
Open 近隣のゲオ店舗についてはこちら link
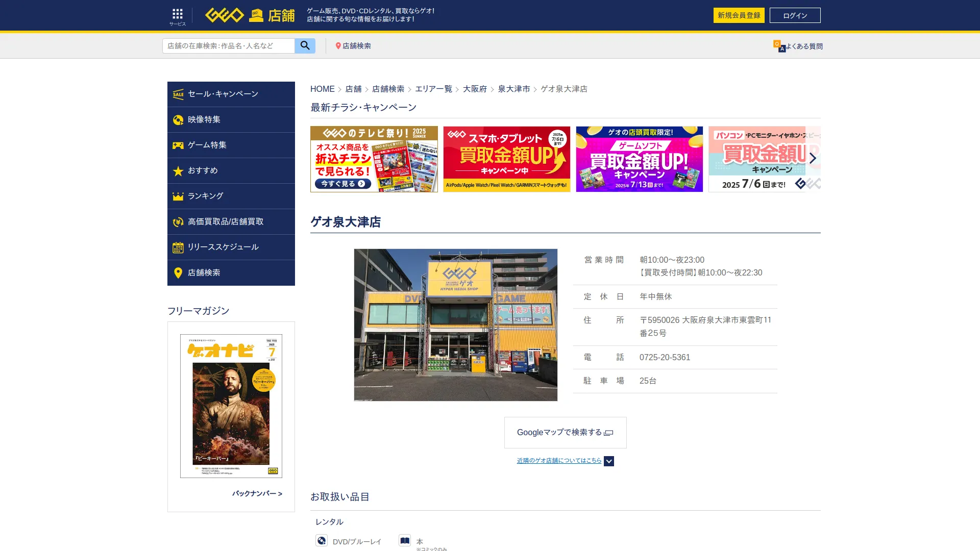pyautogui.click(x=559, y=461)
